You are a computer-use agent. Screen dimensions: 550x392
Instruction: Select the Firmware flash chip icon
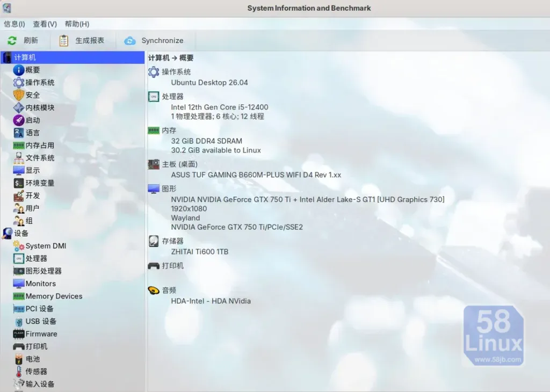19,334
